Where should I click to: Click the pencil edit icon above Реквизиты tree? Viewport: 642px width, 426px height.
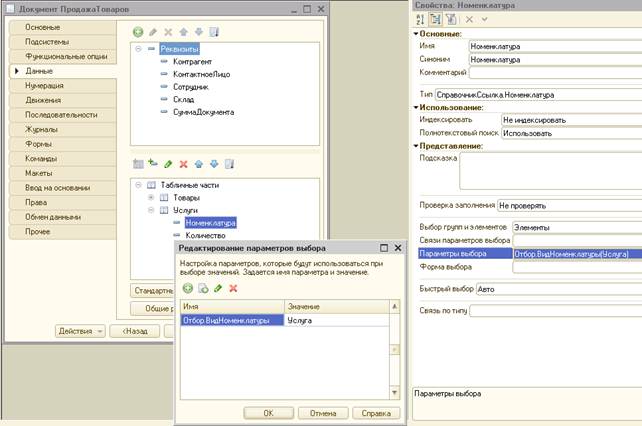pos(153,32)
